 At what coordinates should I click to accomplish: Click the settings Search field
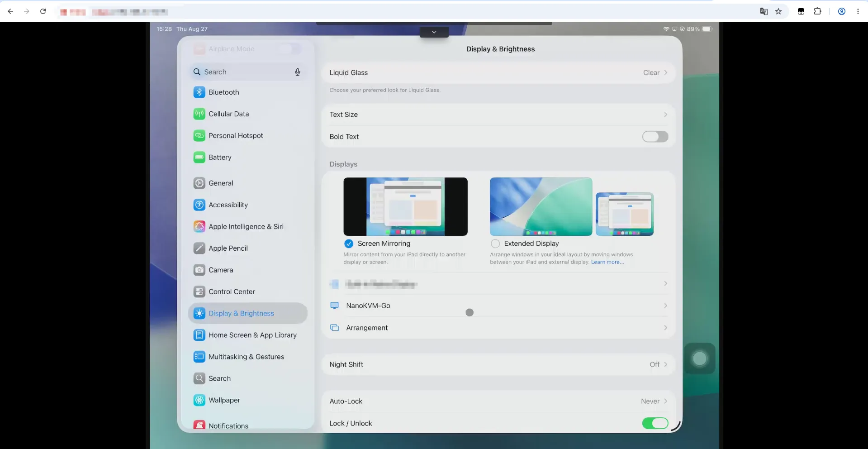248,72
